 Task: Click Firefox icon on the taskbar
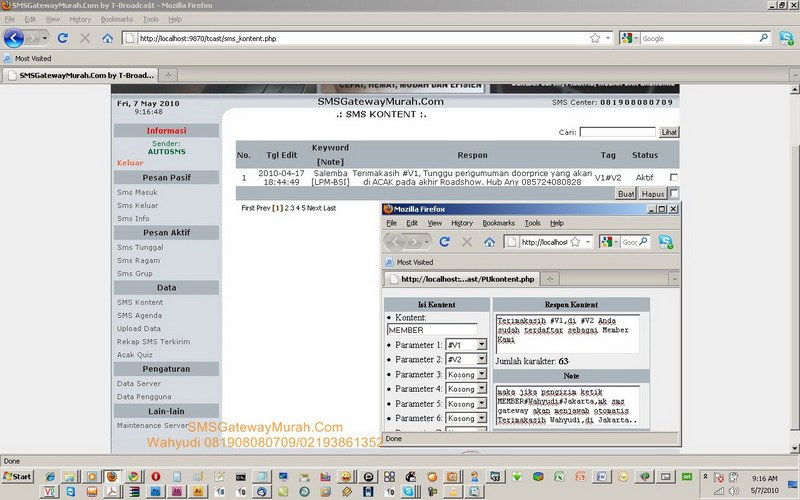(x=112, y=477)
